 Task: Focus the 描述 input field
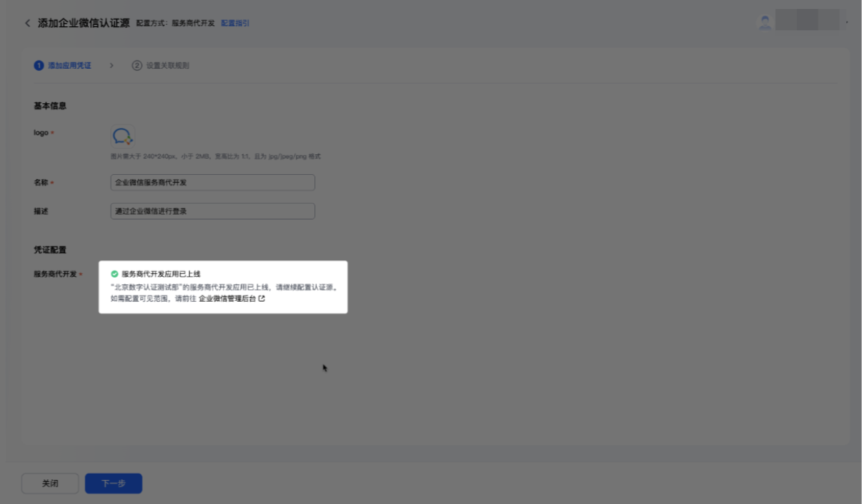click(x=213, y=211)
